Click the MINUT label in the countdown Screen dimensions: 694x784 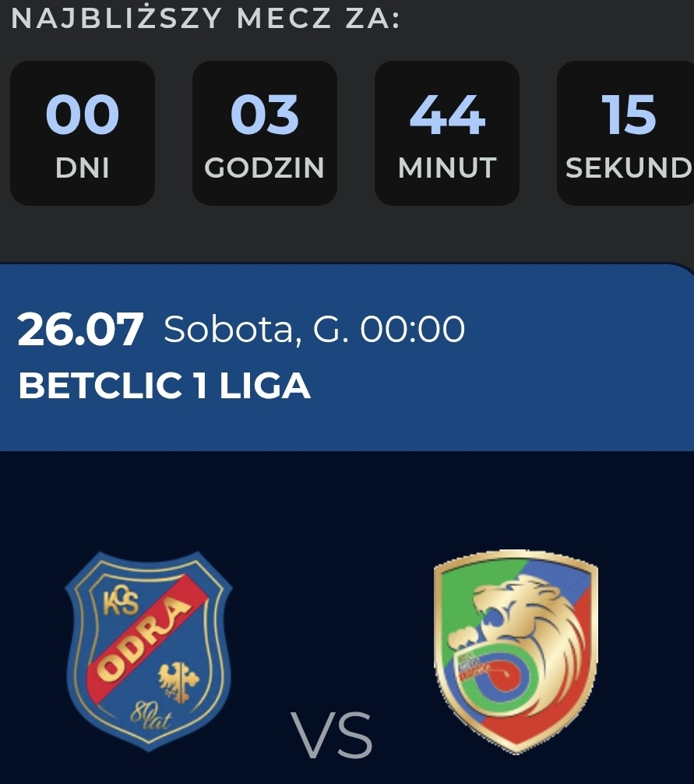(447, 168)
